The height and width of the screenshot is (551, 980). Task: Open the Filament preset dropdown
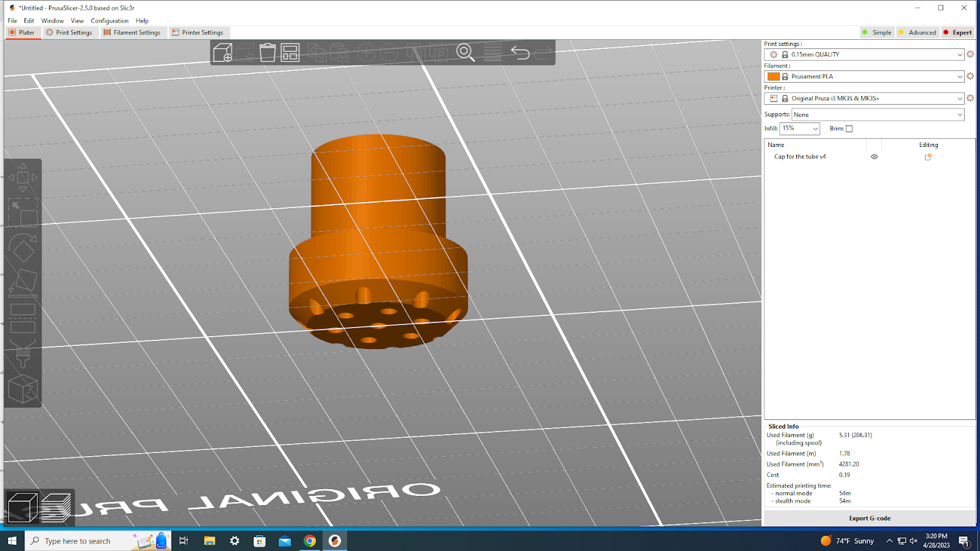click(864, 77)
